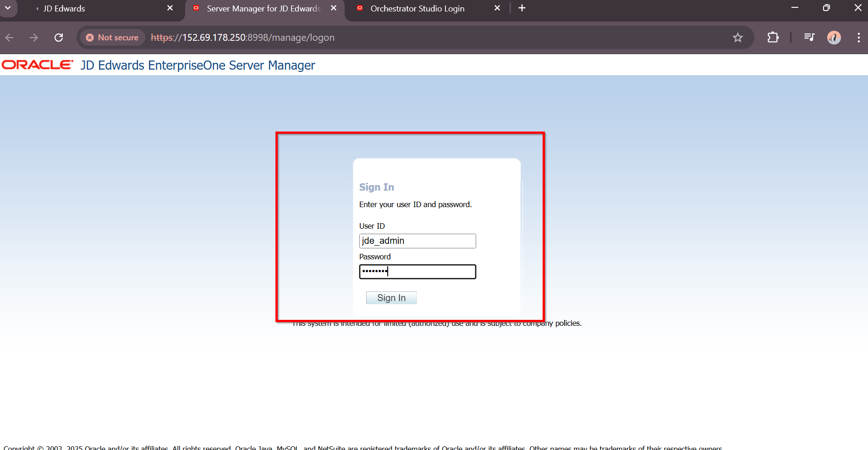Viewport: 868px width, 450px height.
Task: Click the browser forward arrow icon
Action: pyautogui.click(x=34, y=38)
